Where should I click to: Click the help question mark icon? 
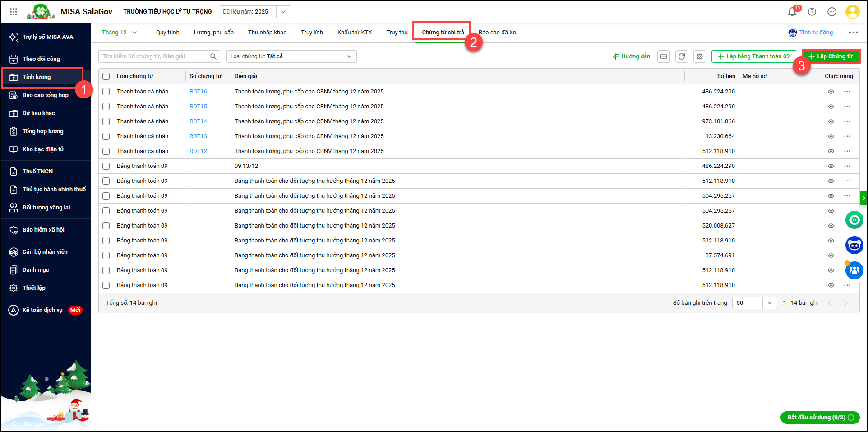tap(812, 12)
